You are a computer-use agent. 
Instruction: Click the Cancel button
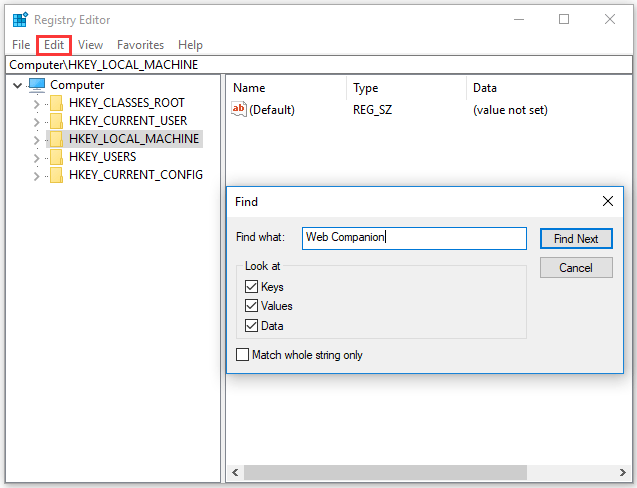tap(576, 268)
